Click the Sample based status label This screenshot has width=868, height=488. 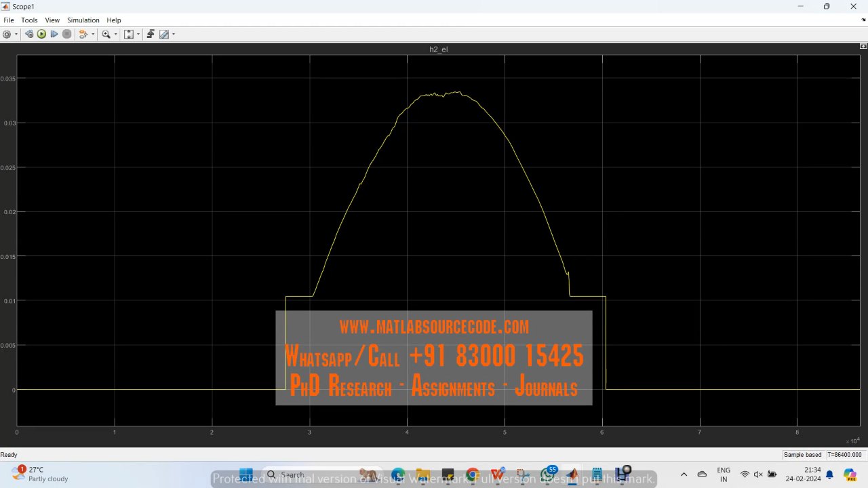(803, 455)
